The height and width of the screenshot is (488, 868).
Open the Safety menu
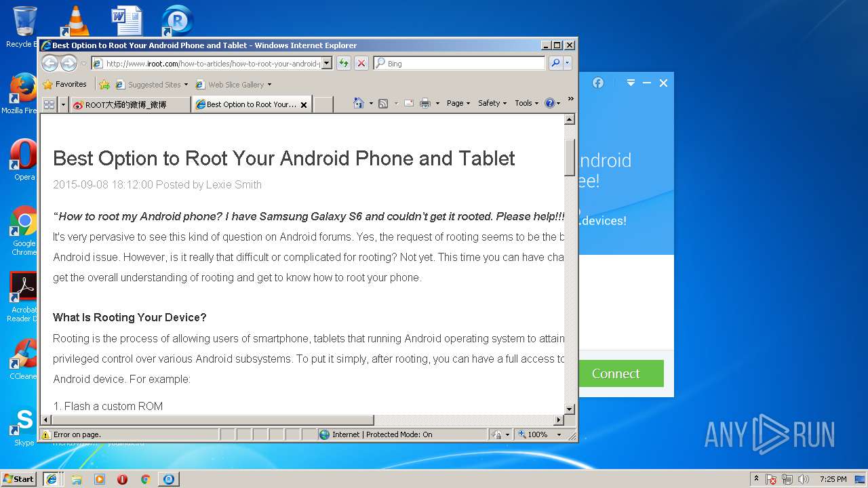[492, 103]
